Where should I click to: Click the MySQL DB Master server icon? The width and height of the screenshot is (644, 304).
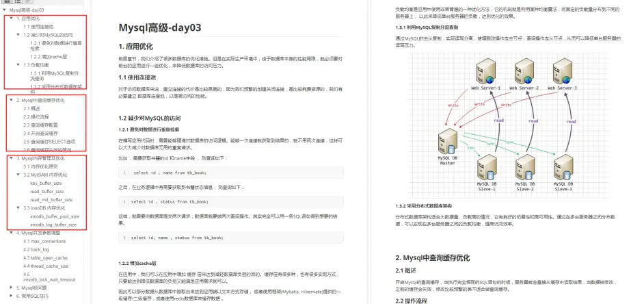click(447, 140)
